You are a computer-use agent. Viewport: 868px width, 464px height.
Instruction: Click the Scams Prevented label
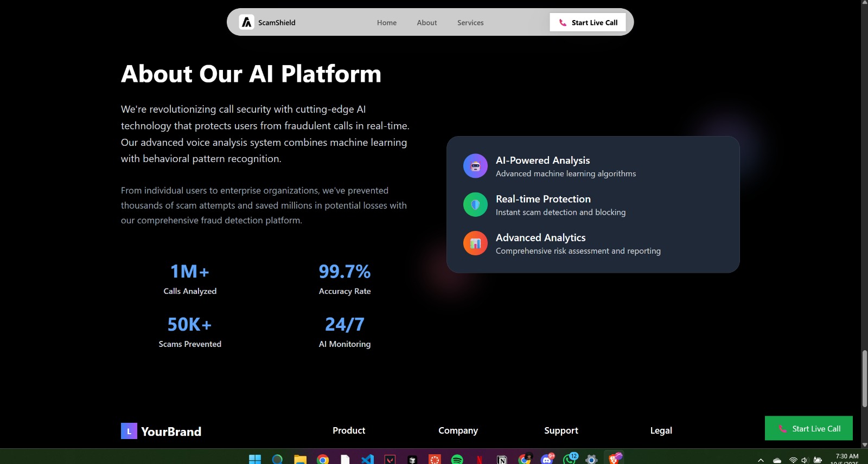[x=190, y=344]
